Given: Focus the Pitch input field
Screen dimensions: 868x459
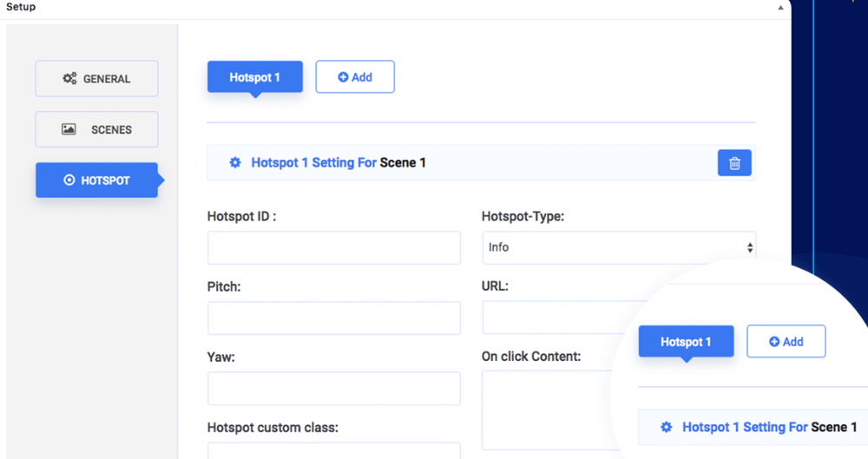Looking at the screenshot, I should pos(333,318).
